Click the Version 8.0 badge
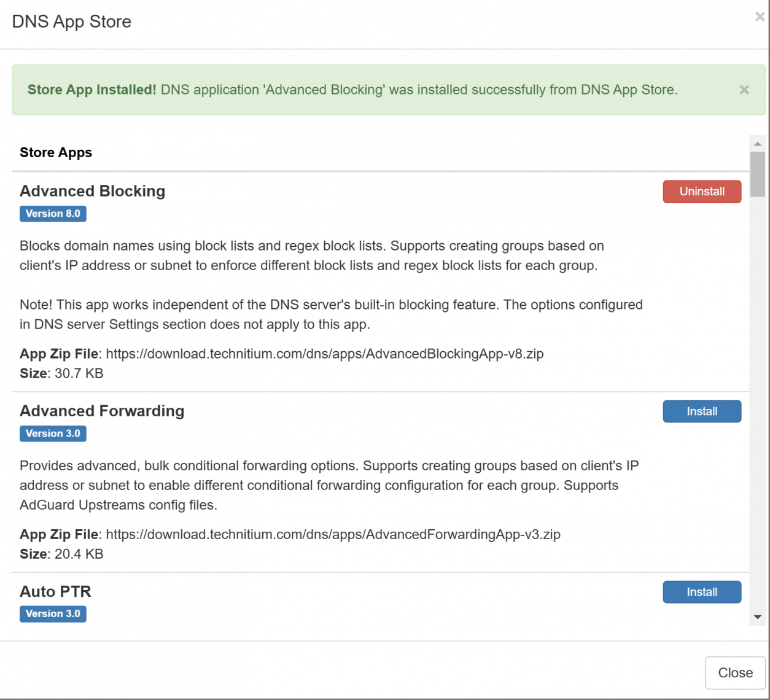 53,214
